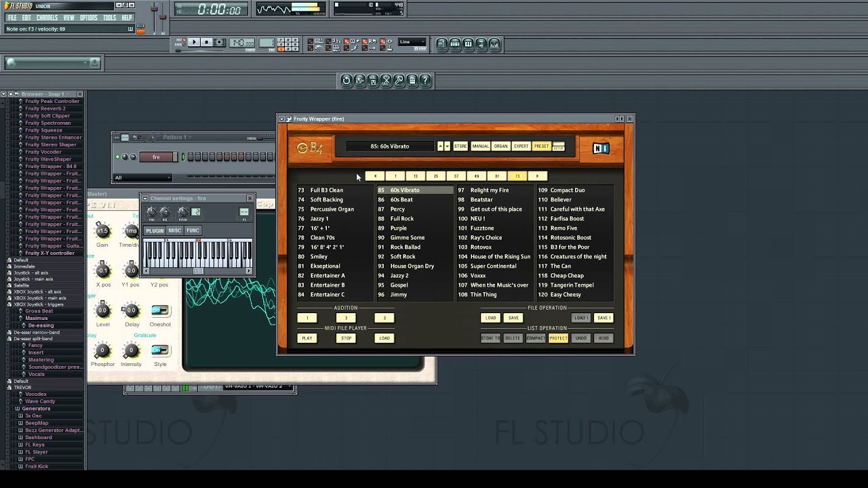Image resolution: width=868 pixels, height=488 pixels.
Task: Toggle first step button of fire channel
Action: 191,157
